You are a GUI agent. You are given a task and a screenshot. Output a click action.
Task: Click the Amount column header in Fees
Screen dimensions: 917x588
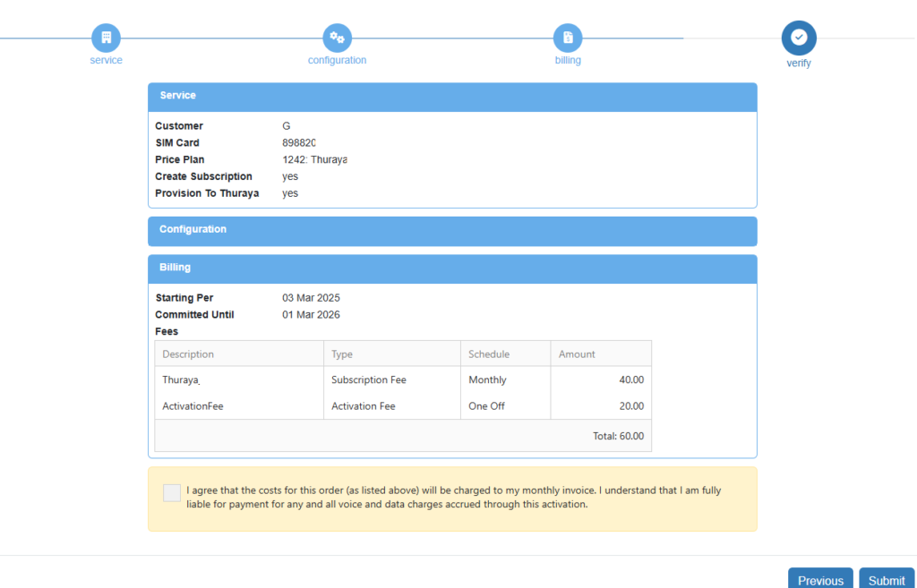577,354
